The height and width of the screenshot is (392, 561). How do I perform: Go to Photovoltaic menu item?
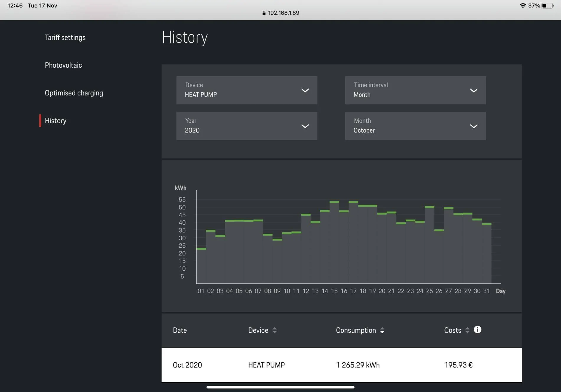point(63,65)
